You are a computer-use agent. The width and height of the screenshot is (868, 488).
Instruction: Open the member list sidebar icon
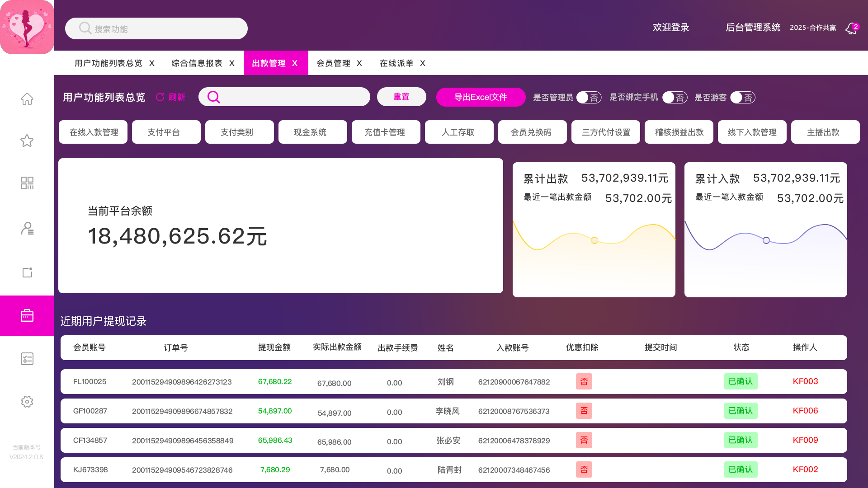coord(27,228)
